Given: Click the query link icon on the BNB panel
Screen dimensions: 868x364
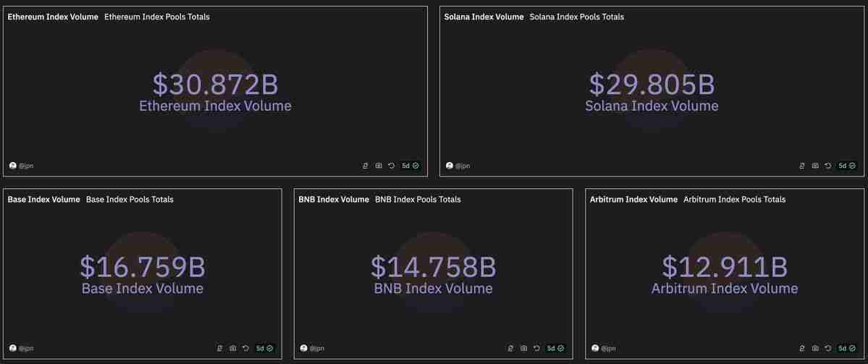Looking at the screenshot, I should (510, 348).
